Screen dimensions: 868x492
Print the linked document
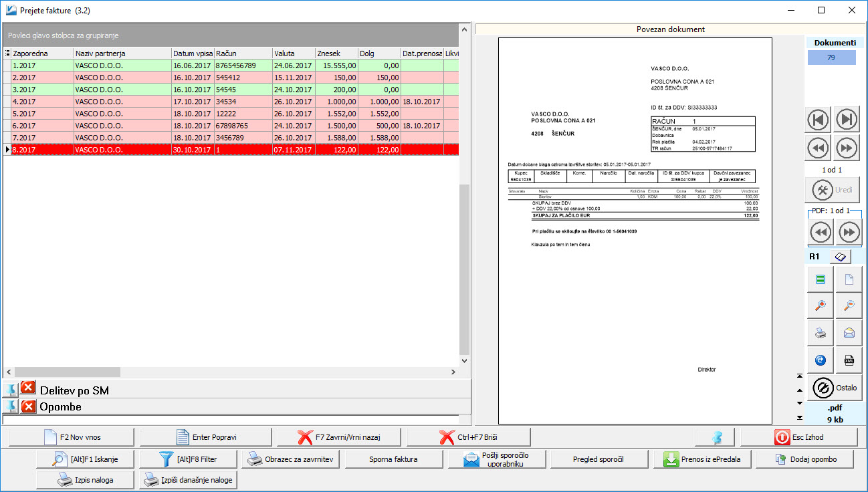(821, 333)
